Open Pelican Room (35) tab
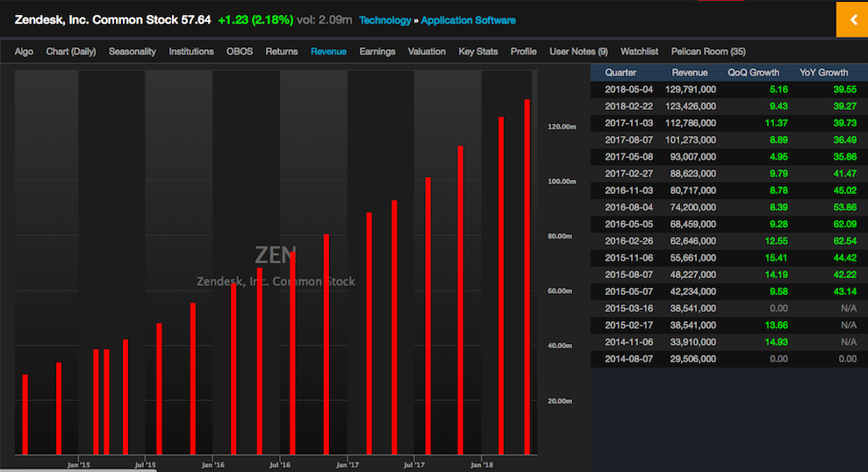868x472 pixels. (x=708, y=52)
